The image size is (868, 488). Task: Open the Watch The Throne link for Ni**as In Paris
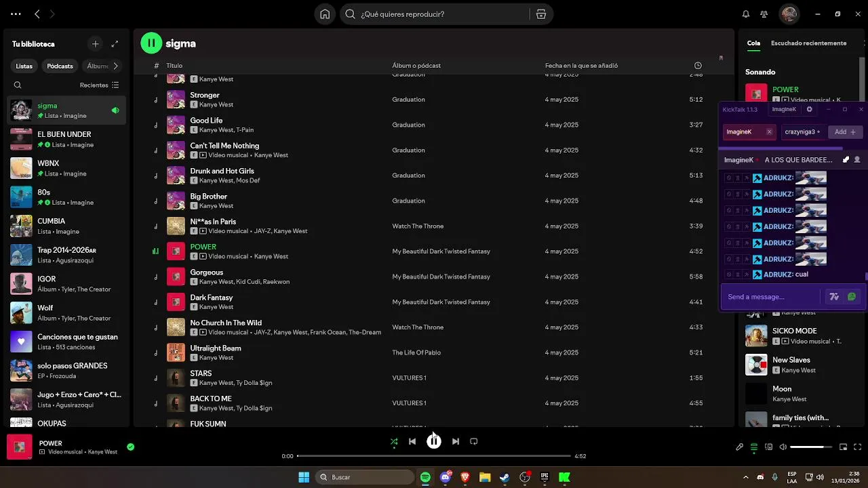click(x=418, y=226)
